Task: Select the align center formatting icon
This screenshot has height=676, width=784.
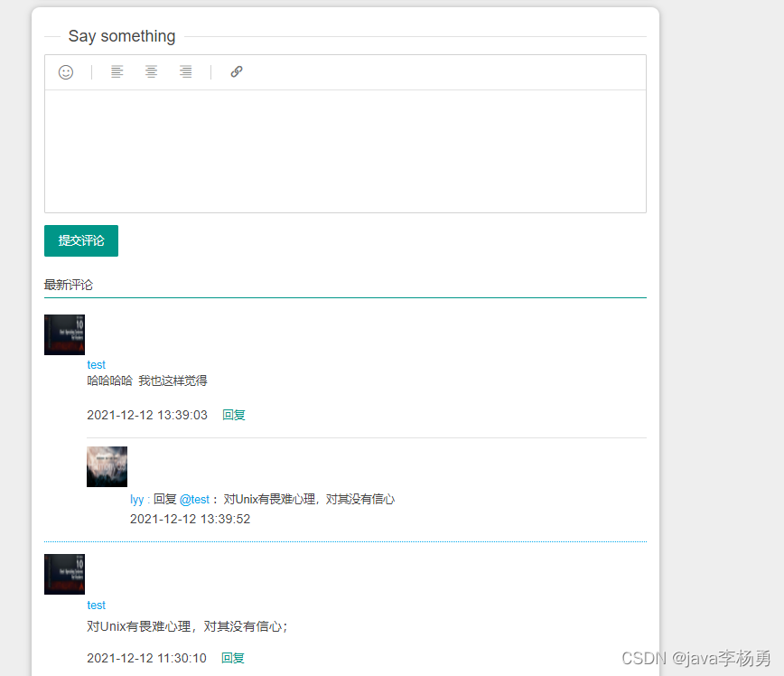Action: point(151,71)
